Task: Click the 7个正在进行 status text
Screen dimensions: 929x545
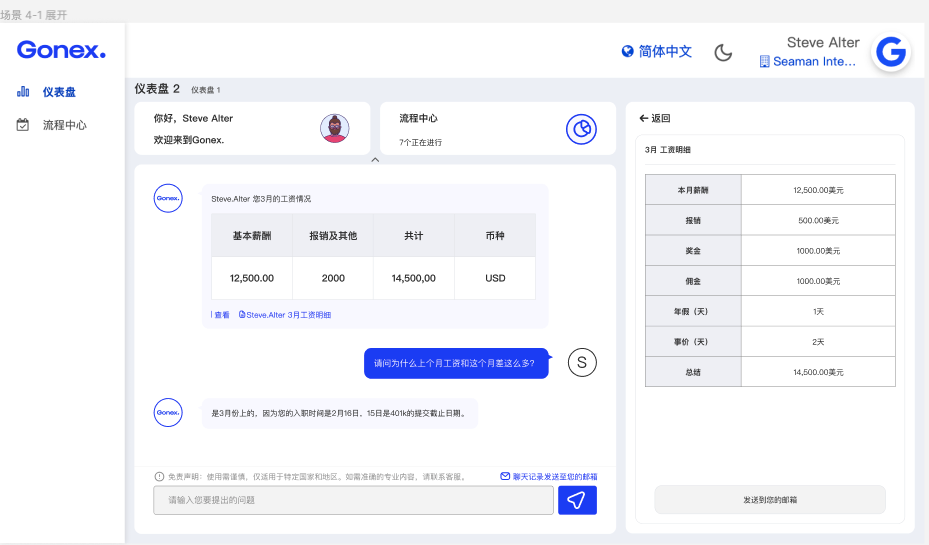Action: click(421, 143)
